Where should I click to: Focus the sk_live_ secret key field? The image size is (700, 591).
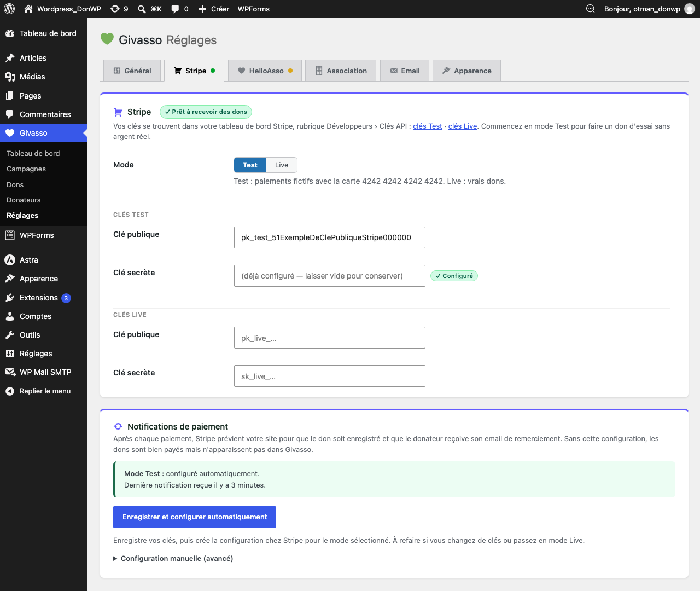coord(330,376)
